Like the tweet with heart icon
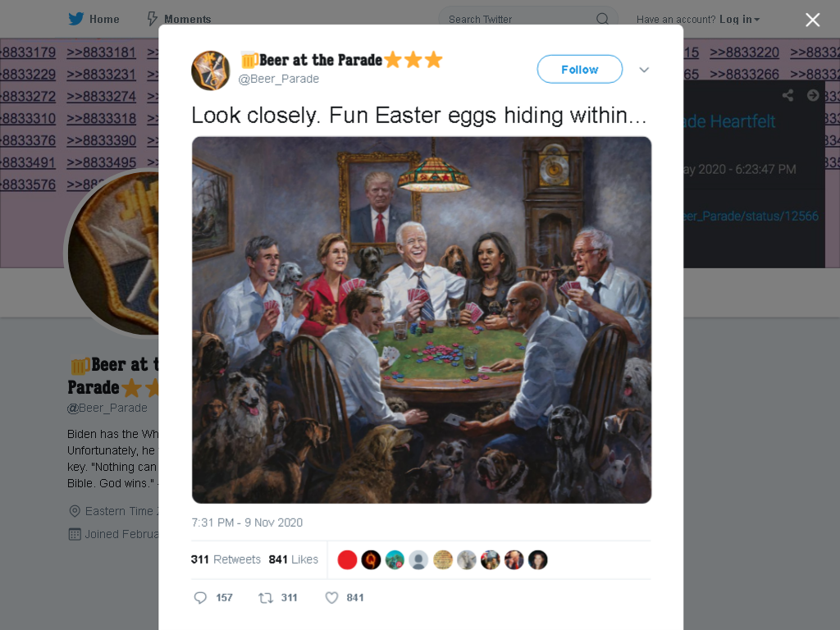Screen dimensions: 840x630 [x=331, y=598]
